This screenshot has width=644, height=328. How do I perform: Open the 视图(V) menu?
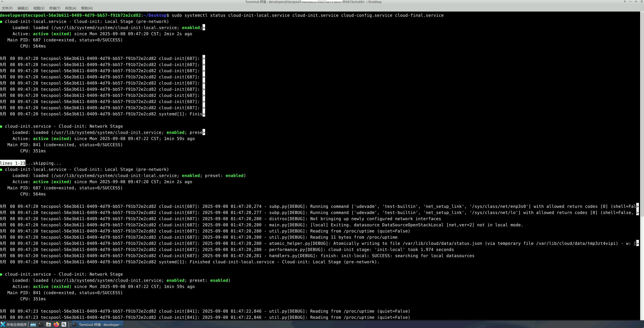point(39,8)
